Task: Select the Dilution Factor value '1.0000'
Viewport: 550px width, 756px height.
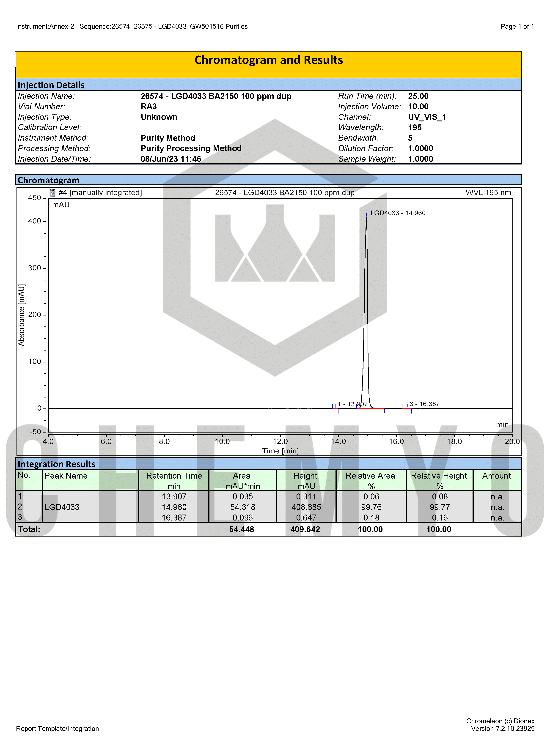Action: [421, 148]
